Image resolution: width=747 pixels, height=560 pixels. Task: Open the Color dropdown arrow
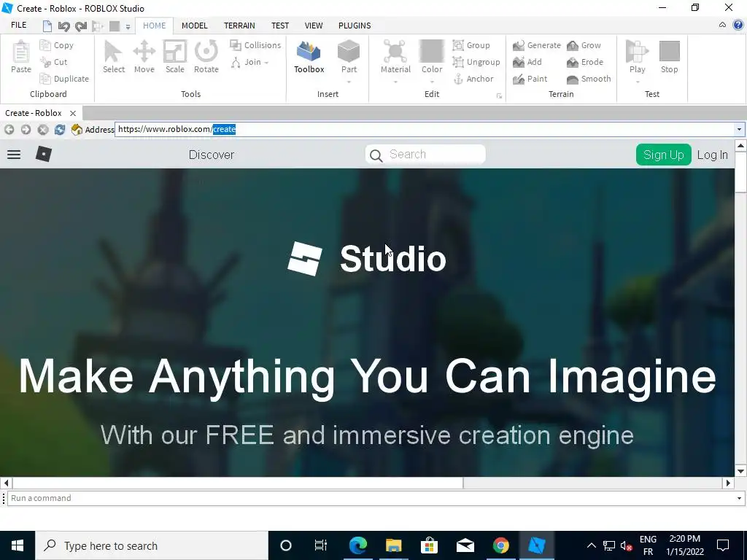click(x=432, y=82)
